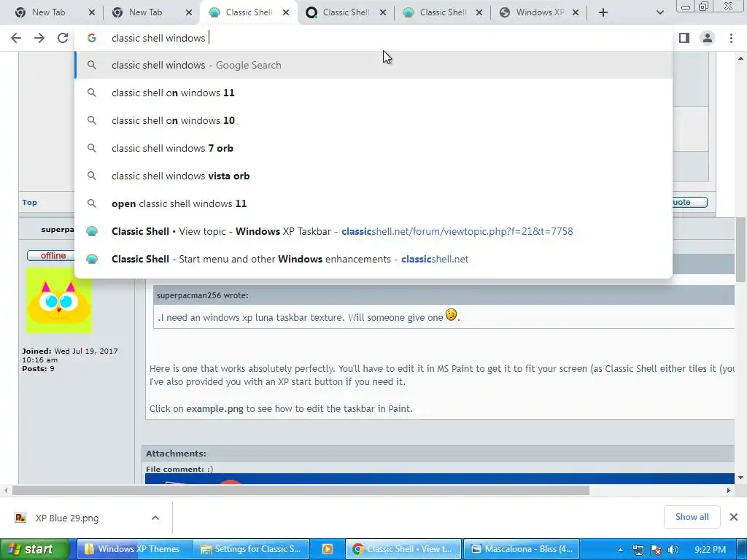Click the horizontal scrollbar right arrow
The image size is (747, 560).
tap(729, 491)
